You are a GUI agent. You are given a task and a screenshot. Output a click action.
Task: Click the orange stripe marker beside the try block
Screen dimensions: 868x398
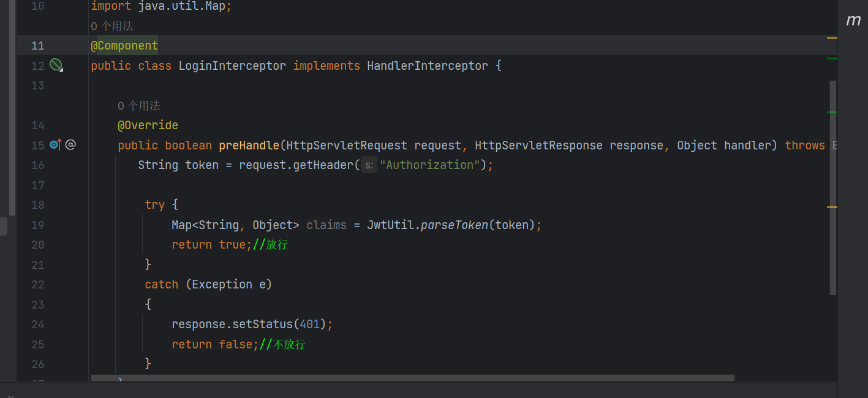tap(832, 207)
